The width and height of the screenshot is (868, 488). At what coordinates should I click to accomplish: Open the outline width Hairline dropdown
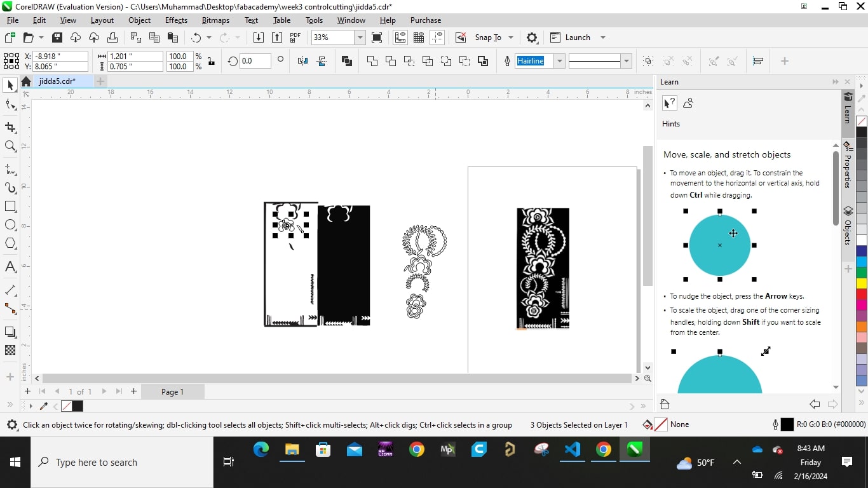coord(559,61)
